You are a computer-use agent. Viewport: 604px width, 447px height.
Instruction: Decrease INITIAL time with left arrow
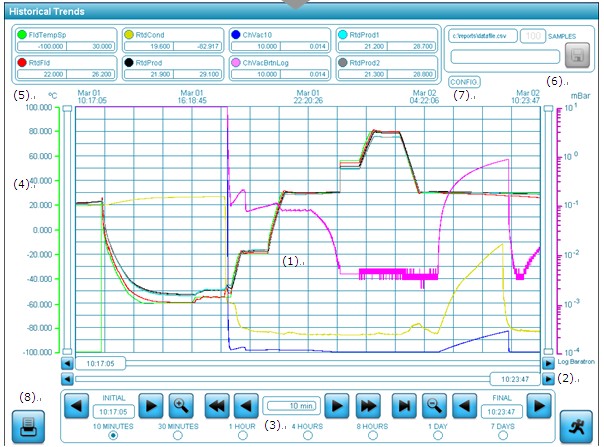[76, 405]
